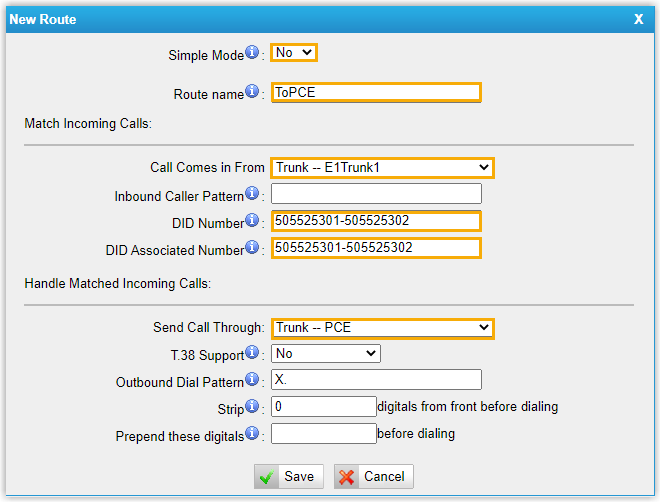The width and height of the screenshot is (661, 503).
Task: Open the Call Comes in From dropdown
Action: (382, 167)
